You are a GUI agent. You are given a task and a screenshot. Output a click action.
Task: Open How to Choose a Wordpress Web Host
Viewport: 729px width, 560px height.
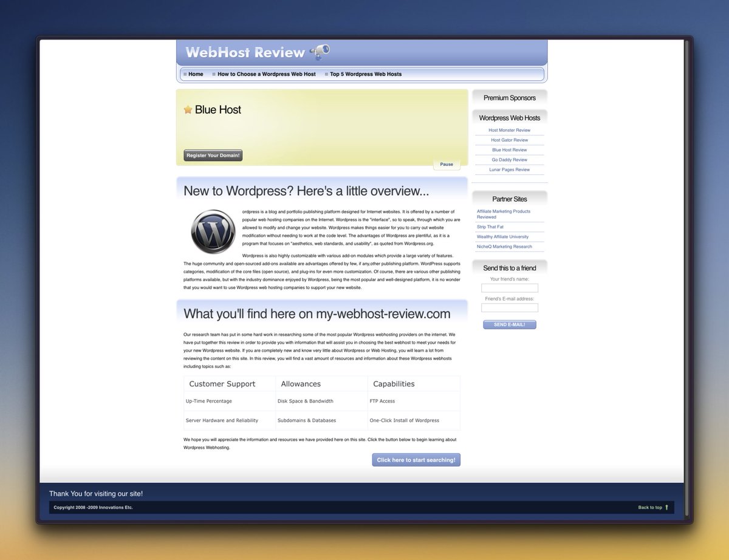click(x=267, y=74)
